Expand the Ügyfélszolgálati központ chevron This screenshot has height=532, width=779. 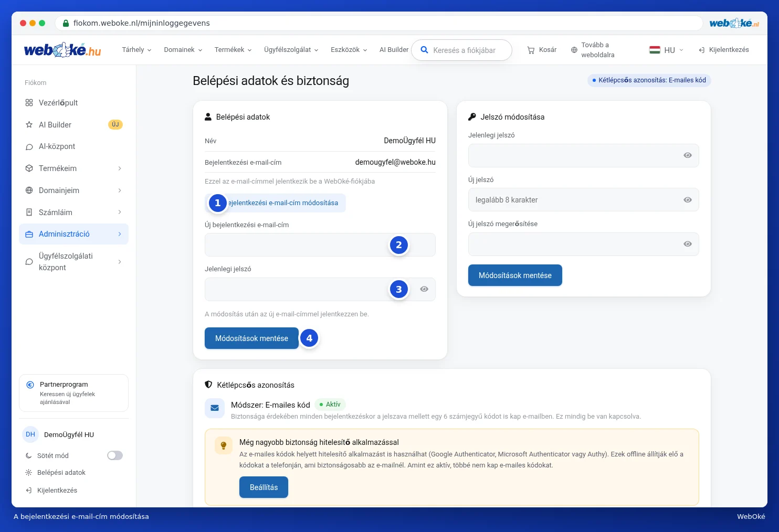pyautogui.click(x=120, y=262)
